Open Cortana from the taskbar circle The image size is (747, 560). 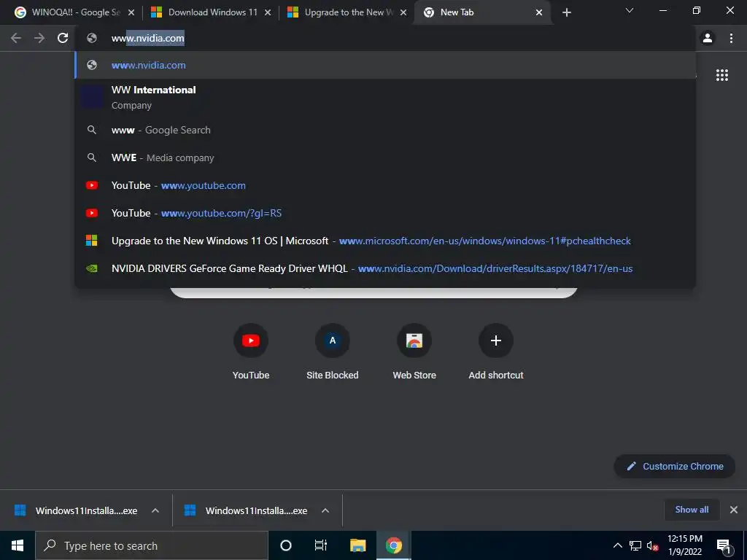(x=286, y=545)
